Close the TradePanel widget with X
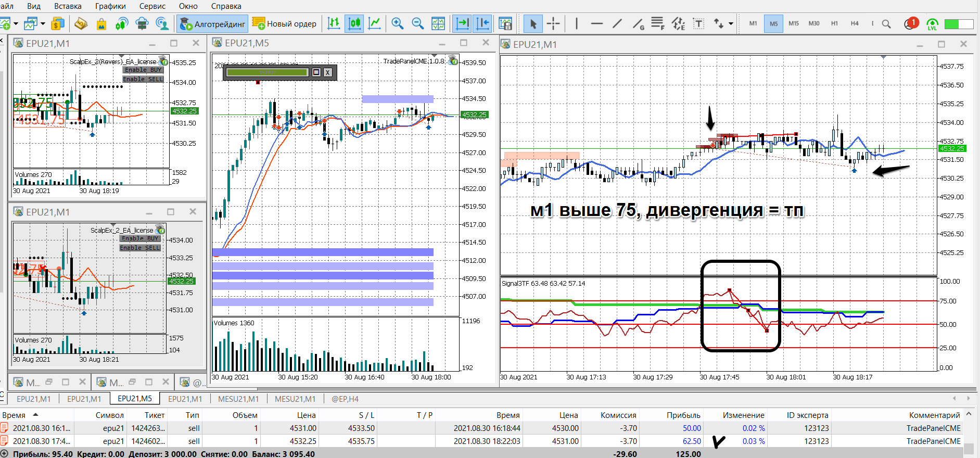 [x=328, y=72]
